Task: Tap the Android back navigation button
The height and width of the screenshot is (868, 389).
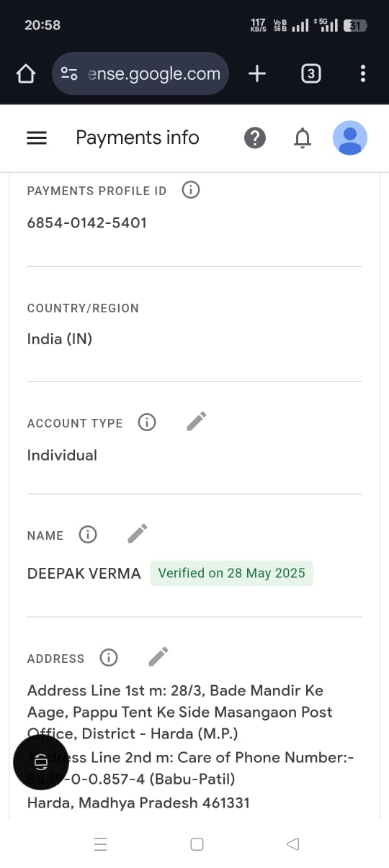Action: tap(292, 844)
